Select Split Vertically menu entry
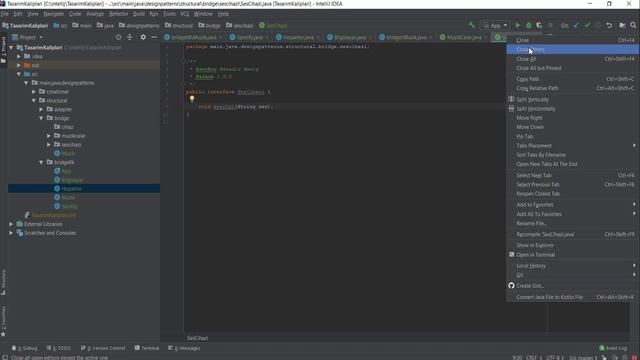The image size is (640, 360). 573,100
